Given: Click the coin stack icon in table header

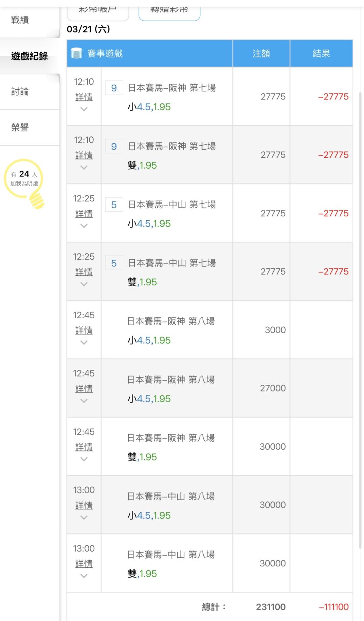Looking at the screenshot, I should [77, 53].
